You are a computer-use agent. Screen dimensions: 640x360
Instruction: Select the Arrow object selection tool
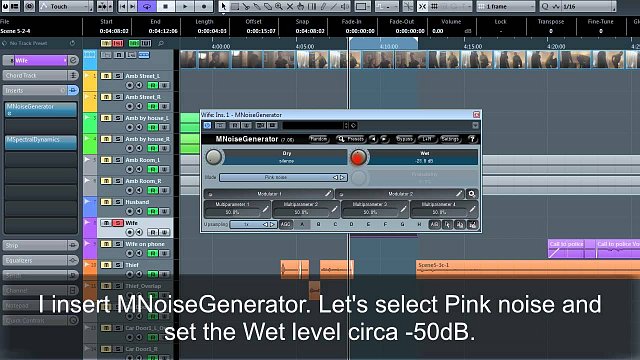223,6
